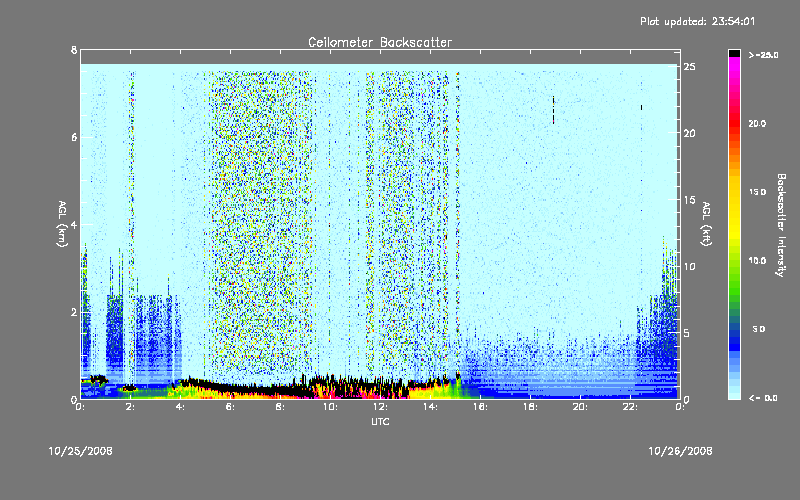The height and width of the screenshot is (500, 800).
Task: Select the '16:' hour tick label
Action: click(480, 407)
